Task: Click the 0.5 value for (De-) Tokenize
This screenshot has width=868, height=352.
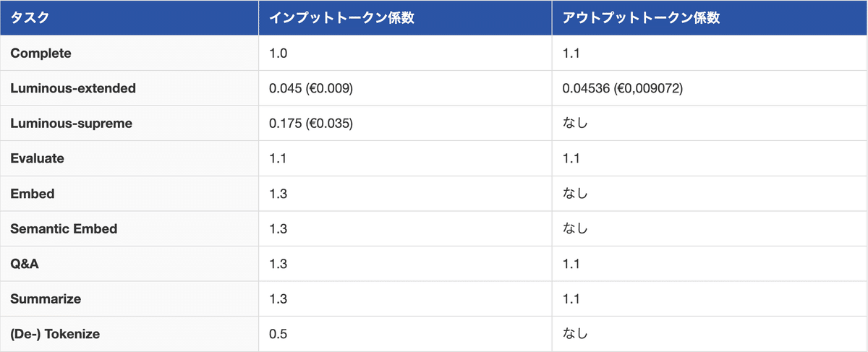Action: 277,335
